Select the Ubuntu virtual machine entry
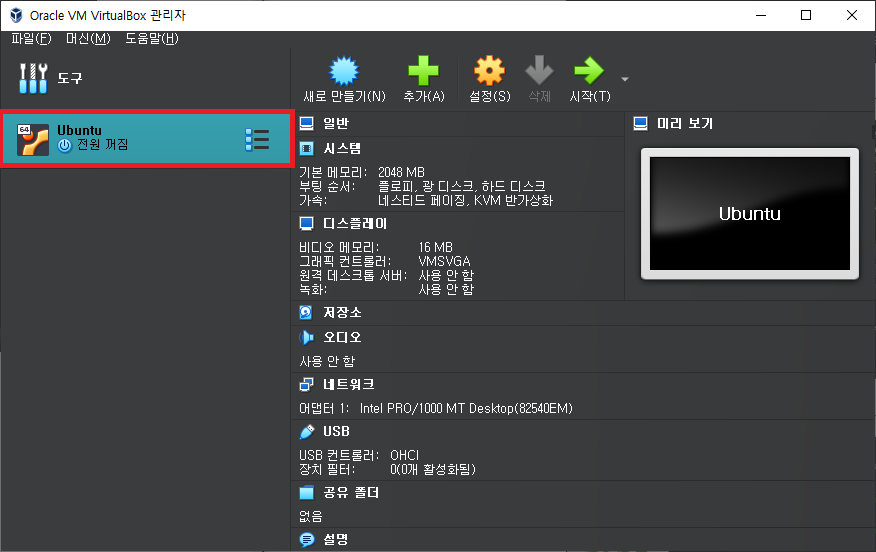876x552 pixels. pos(147,139)
